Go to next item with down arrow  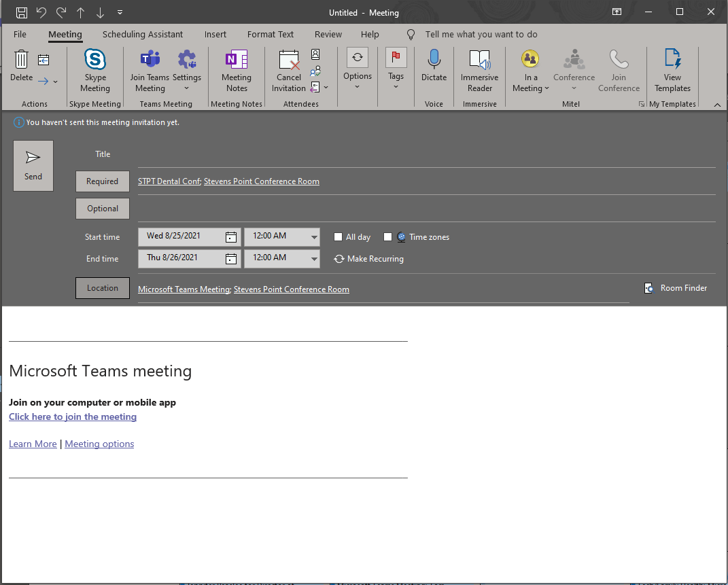point(101,12)
